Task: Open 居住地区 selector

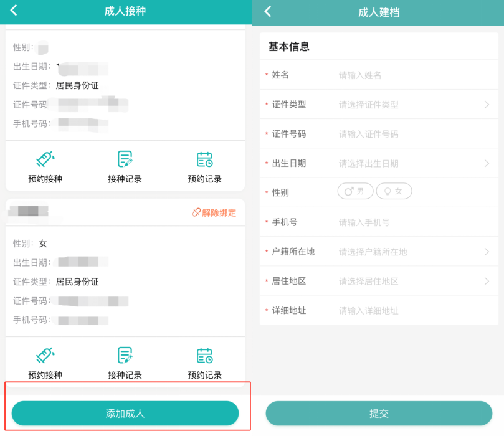Action: pos(487,281)
